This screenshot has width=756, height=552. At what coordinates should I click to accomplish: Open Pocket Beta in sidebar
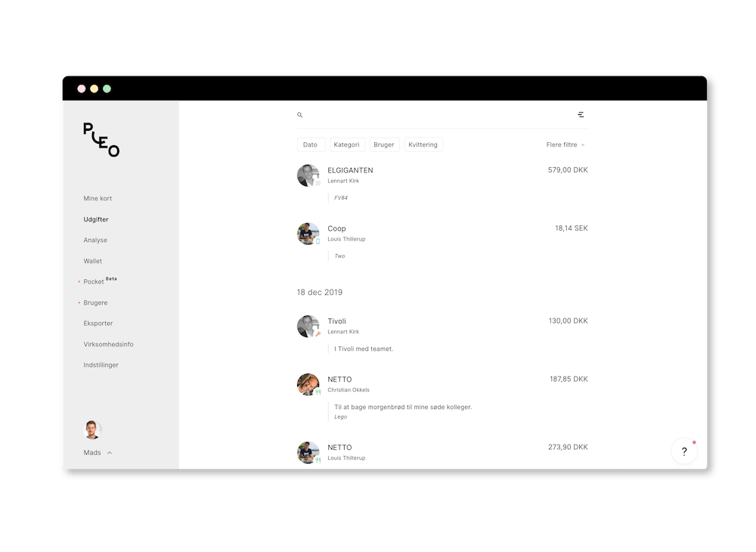[100, 281]
